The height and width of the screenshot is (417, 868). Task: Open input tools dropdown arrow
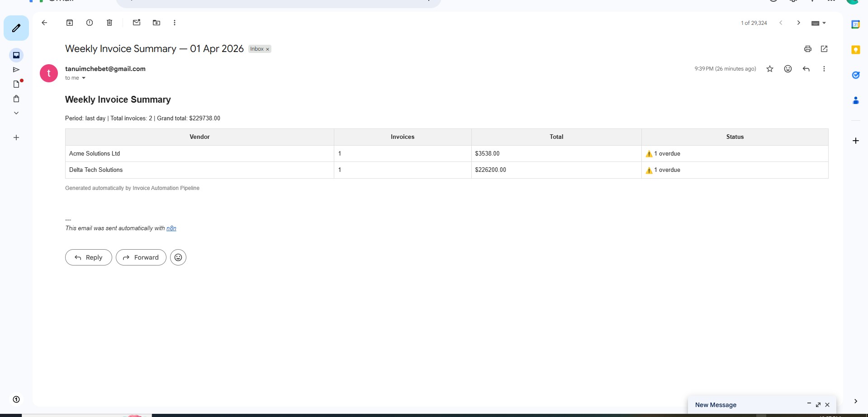pyautogui.click(x=824, y=23)
